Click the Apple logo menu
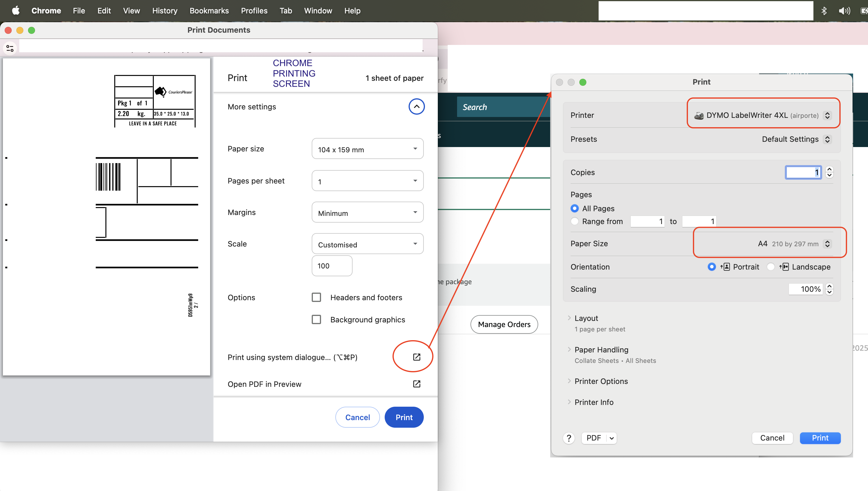Viewport: 868px width, 491px height. (x=15, y=11)
